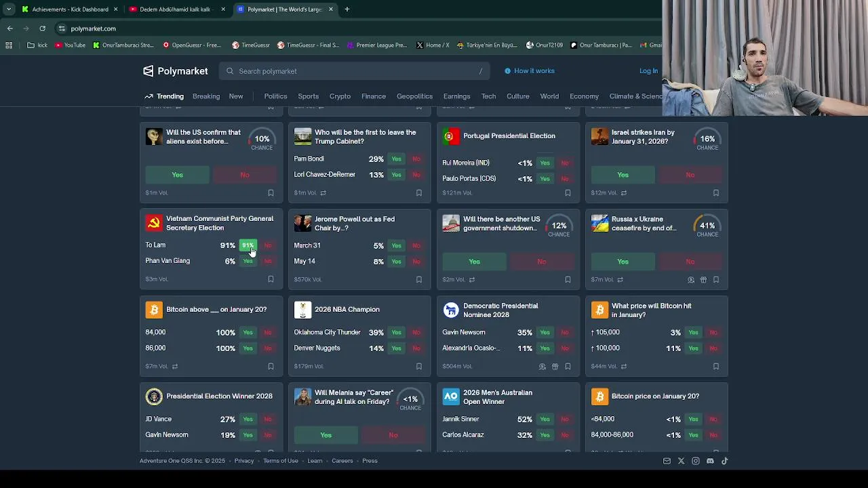
Task: Click Yes for Jannik Sinner
Action: [545, 420]
